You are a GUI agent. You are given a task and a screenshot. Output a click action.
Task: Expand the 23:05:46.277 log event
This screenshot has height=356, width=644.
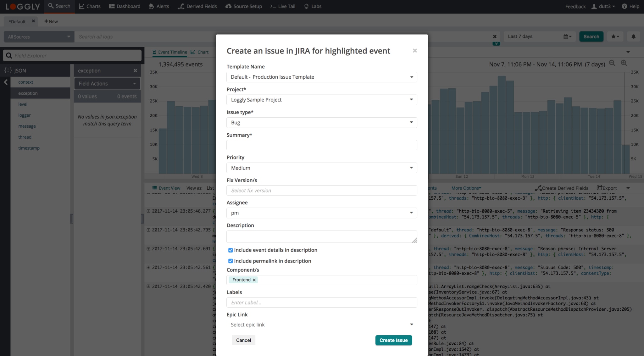click(148, 211)
